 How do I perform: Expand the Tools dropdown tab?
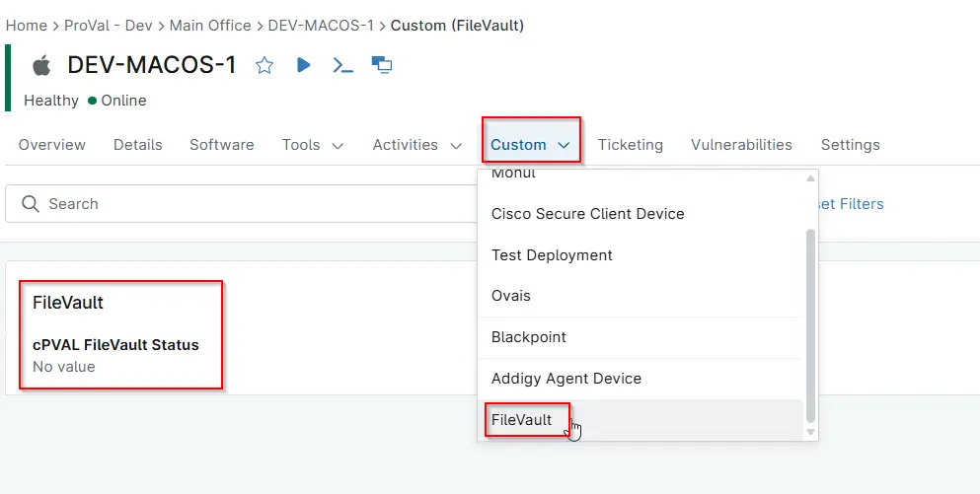[x=312, y=145]
